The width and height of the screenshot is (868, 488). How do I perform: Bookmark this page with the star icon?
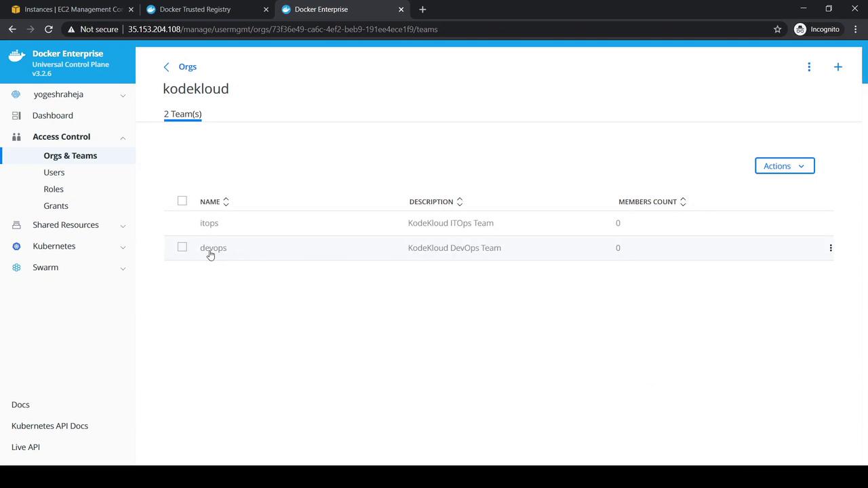778,29
